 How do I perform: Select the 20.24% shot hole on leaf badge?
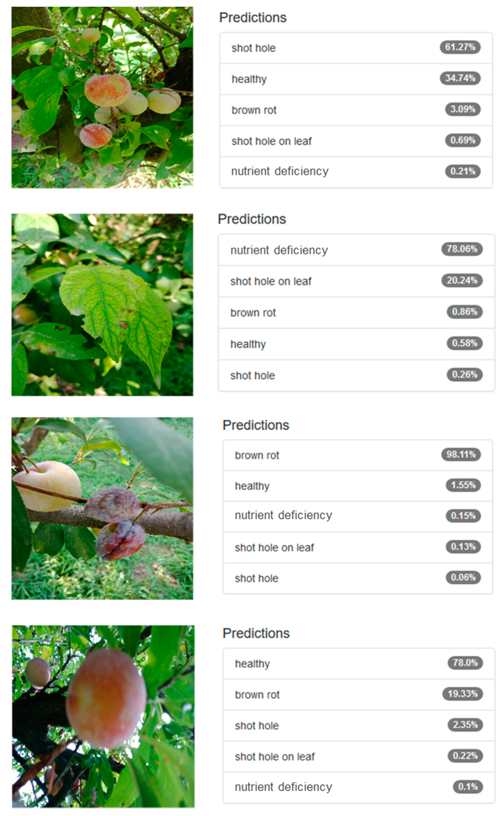click(462, 280)
